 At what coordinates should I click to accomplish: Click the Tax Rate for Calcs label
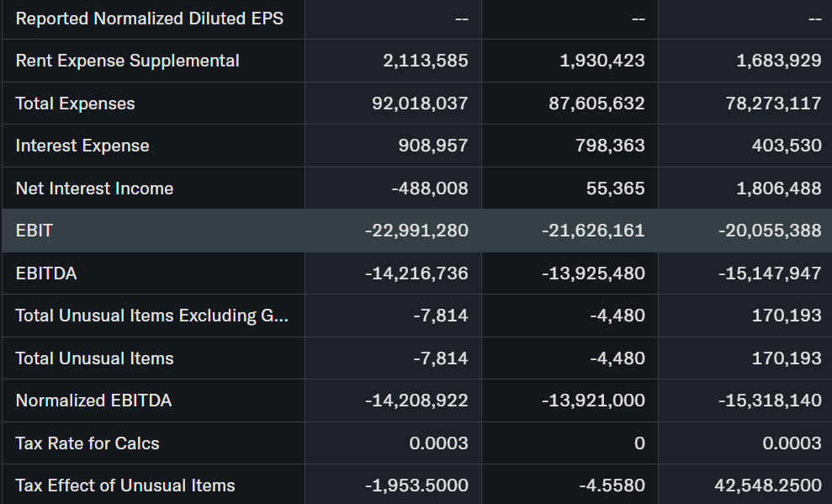coord(87,443)
